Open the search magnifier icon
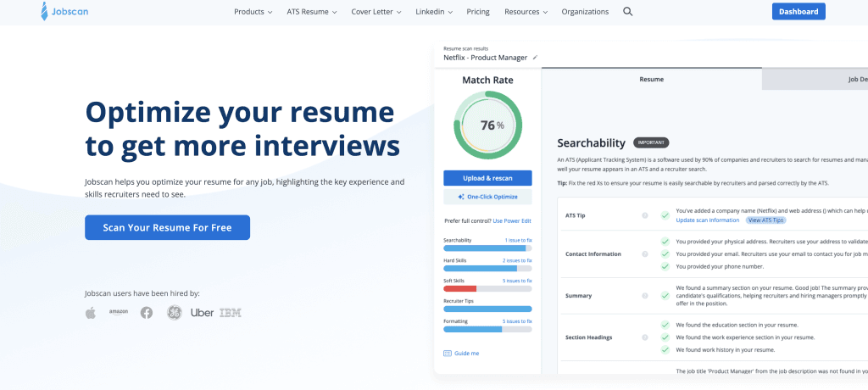 (628, 12)
